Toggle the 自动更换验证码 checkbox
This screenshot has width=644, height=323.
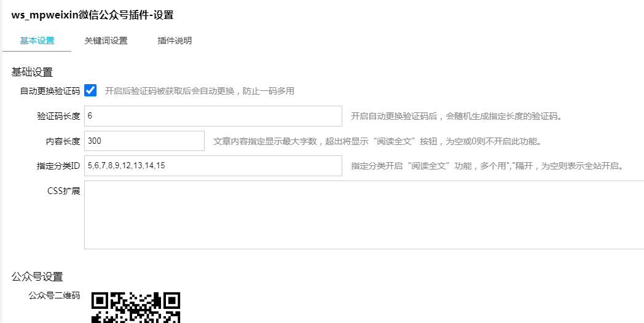tap(90, 90)
